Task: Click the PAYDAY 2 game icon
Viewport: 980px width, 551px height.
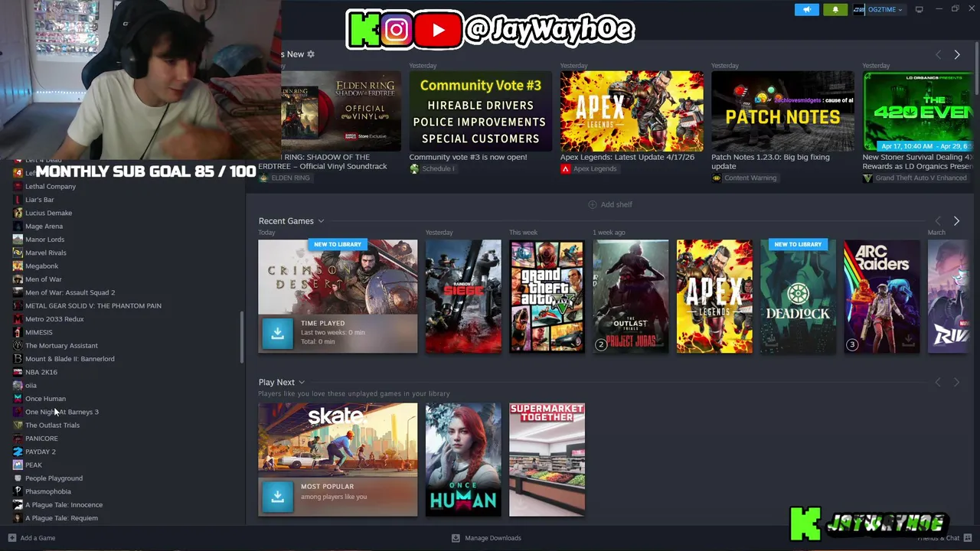Action: pos(18,452)
